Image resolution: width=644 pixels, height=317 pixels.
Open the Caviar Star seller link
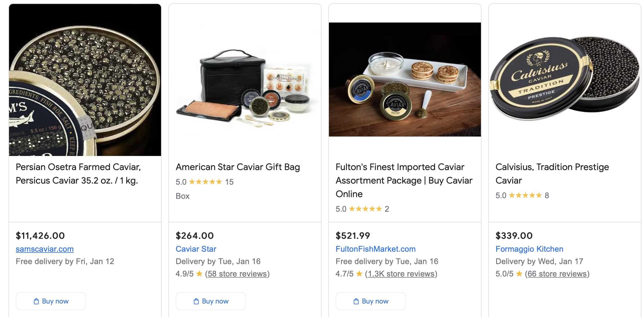(x=196, y=249)
